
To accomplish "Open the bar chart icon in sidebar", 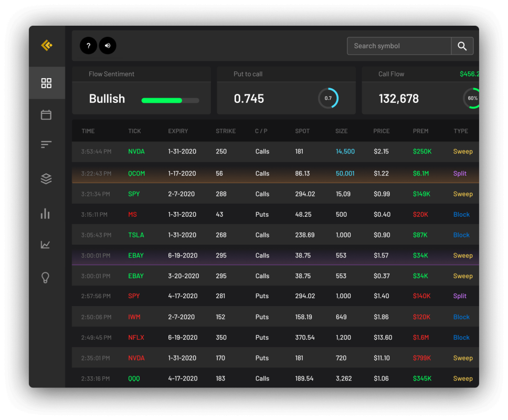I will pos(46,213).
